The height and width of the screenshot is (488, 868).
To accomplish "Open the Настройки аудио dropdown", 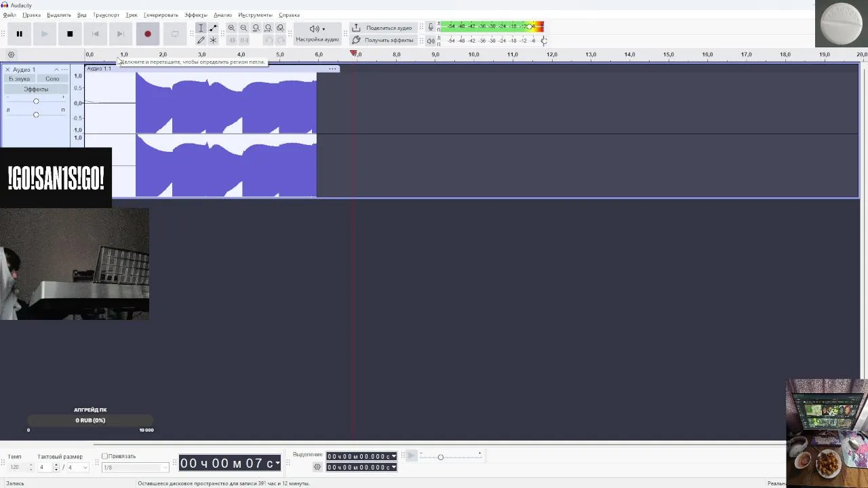I will pyautogui.click(x=317, y=34).
